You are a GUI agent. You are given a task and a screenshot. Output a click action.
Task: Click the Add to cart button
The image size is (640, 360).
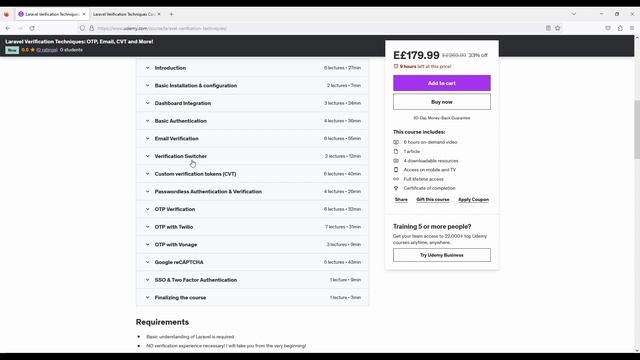442,83
